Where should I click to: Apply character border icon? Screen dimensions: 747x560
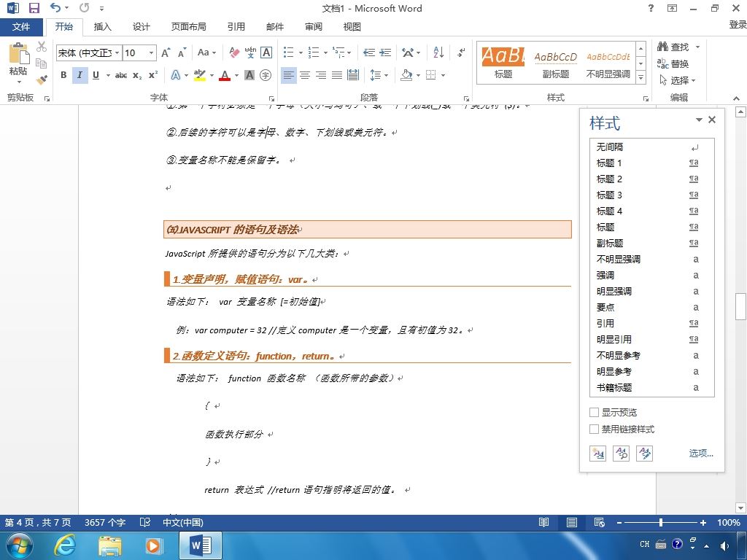point(266,52)
